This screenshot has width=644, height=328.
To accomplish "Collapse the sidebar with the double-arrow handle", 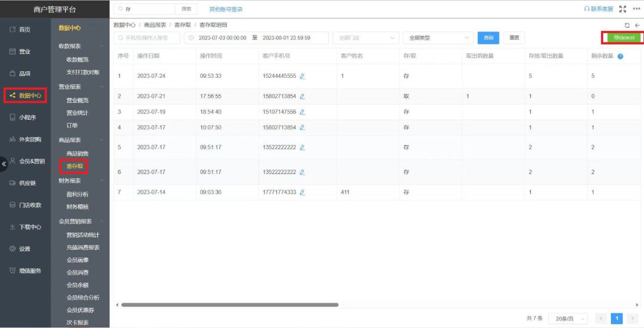I will 4,164.
